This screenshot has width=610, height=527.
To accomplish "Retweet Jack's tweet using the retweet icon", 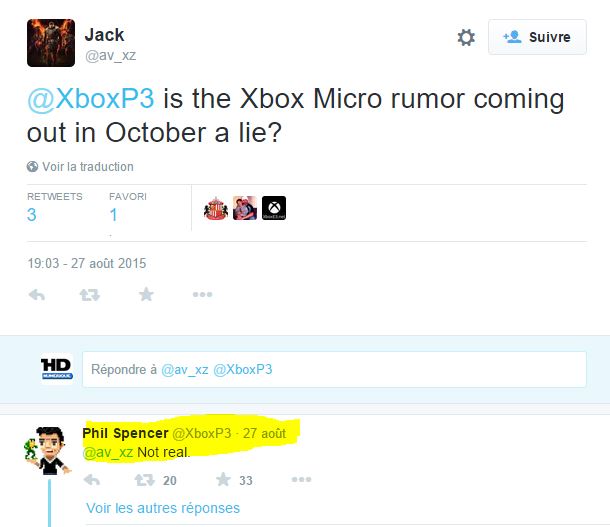I will tap(90, 295).
